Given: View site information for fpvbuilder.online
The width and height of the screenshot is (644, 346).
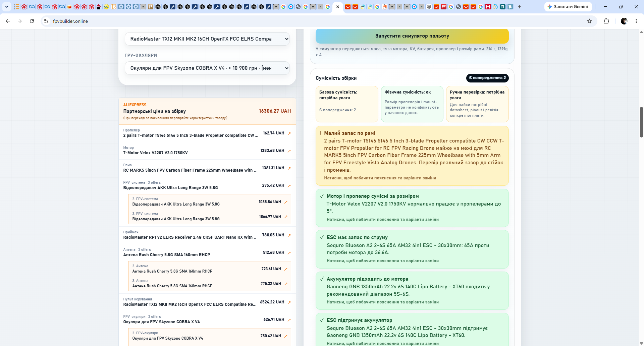Looking at the screenshot, I should click(x=46, y=21).
